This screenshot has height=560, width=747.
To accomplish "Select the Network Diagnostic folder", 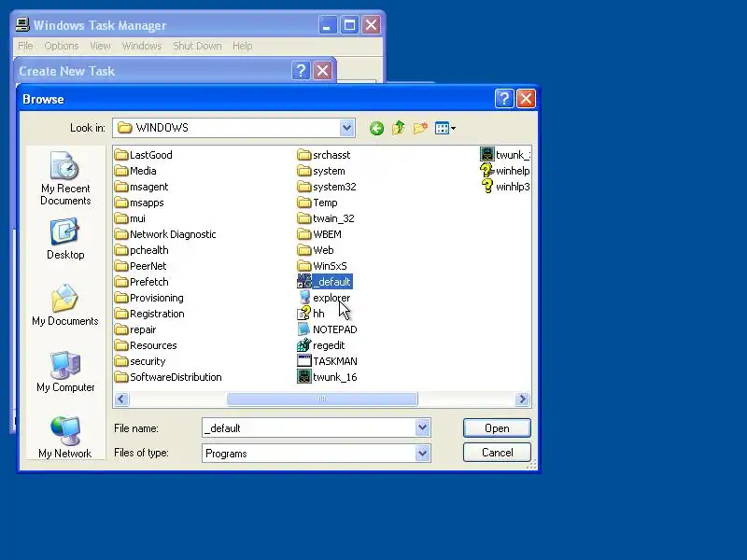I will (165, 234).
